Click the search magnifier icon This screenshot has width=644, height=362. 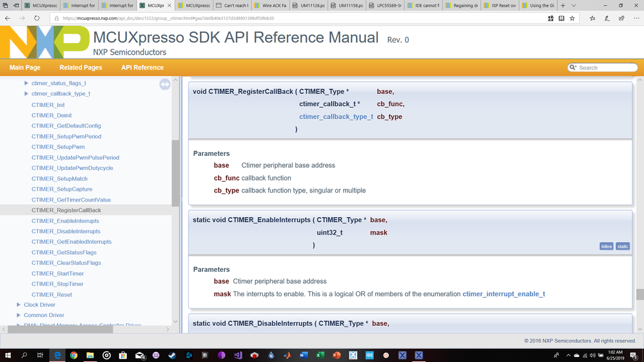pyautogui.click(x=572, y=67)
